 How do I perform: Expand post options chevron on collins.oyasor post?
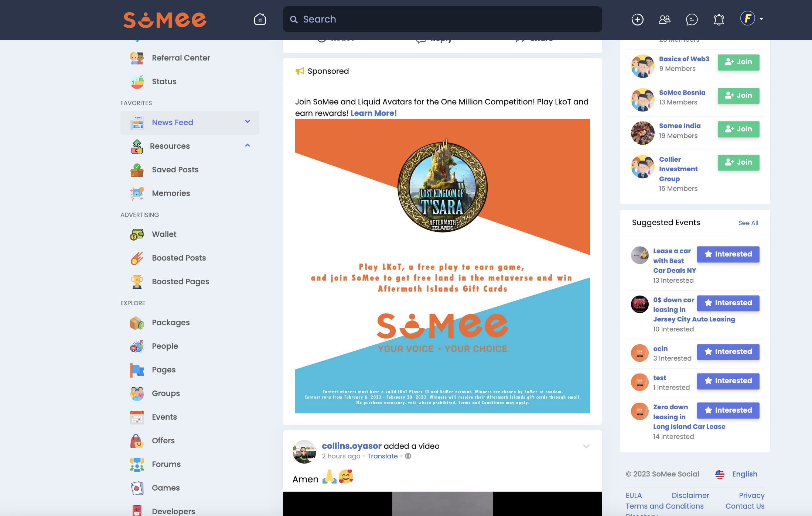pos(586,446)
